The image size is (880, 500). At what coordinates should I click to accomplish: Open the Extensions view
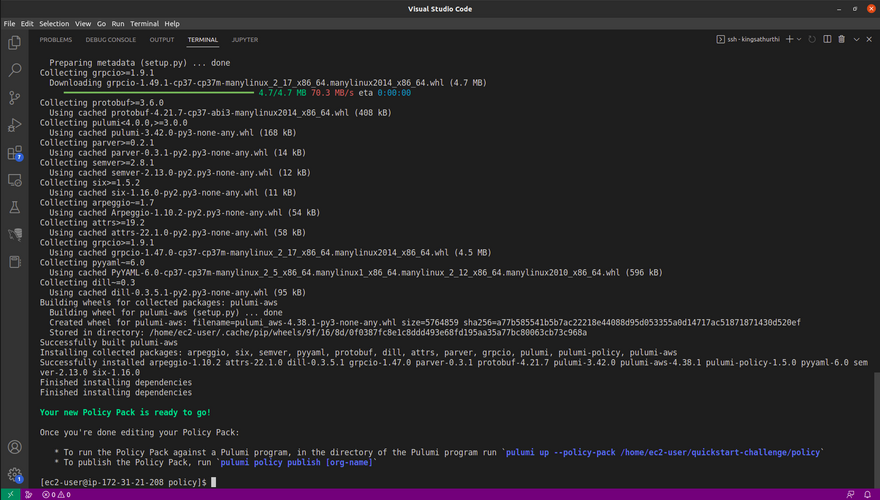(14, 153)
